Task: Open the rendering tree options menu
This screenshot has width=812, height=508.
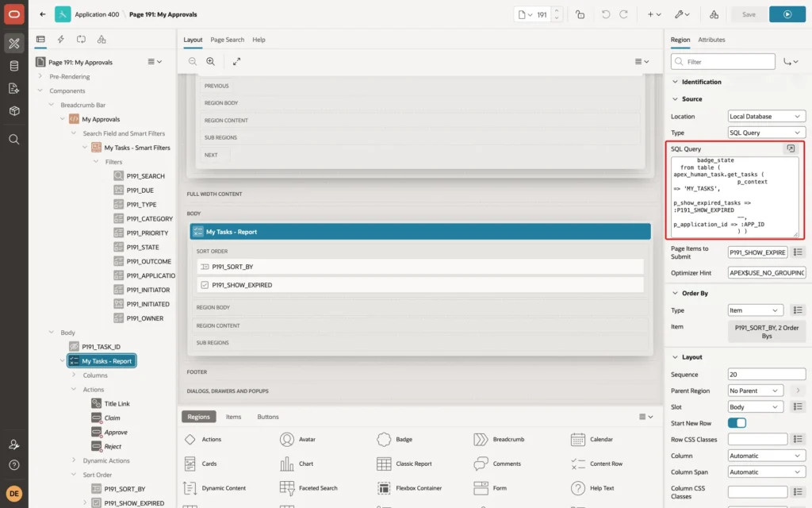Action: coord(155,61)
